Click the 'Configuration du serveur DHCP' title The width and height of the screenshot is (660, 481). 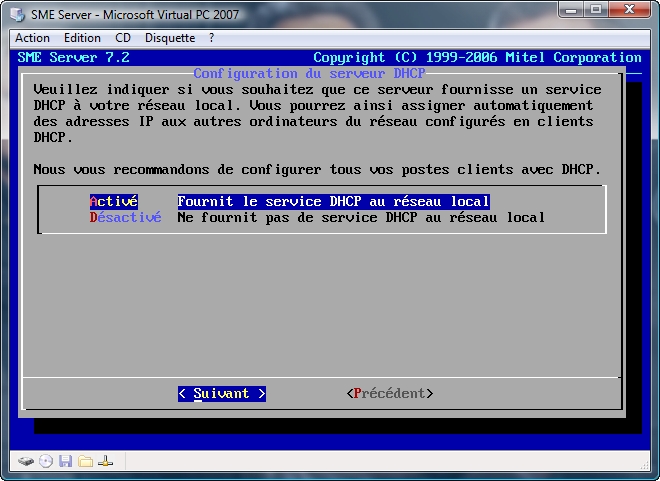(309, 74)
